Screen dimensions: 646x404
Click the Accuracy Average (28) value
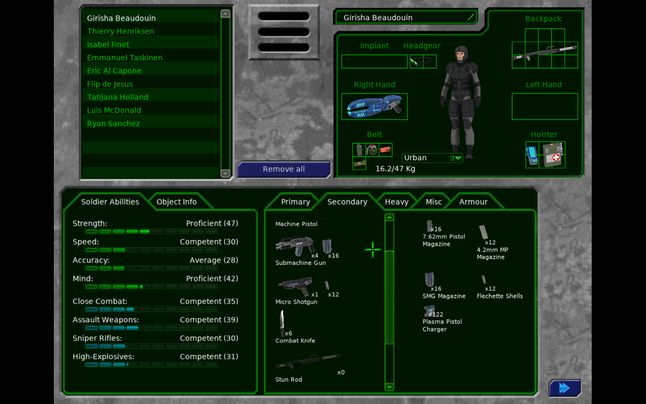tap(213, 260)
